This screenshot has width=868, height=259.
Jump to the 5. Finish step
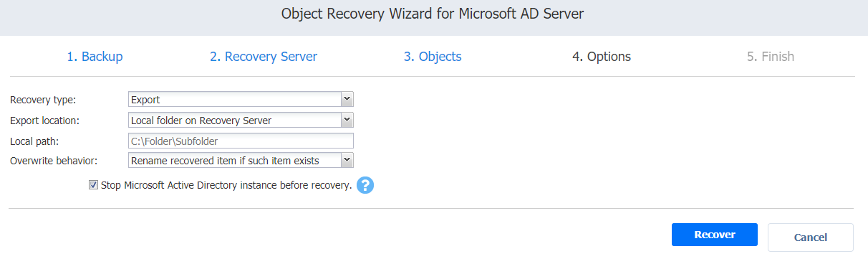(771, 57)
